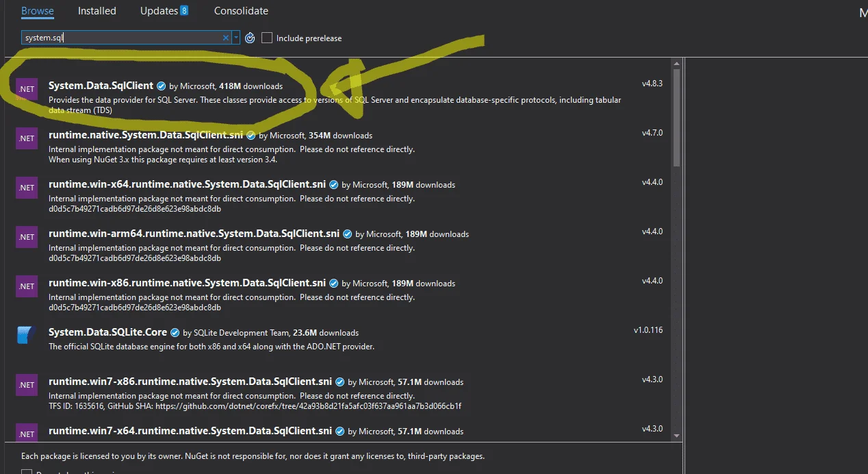This screenshot has height=474, width=868.
Task: Open the Updates tab
Action: point(159,11)
